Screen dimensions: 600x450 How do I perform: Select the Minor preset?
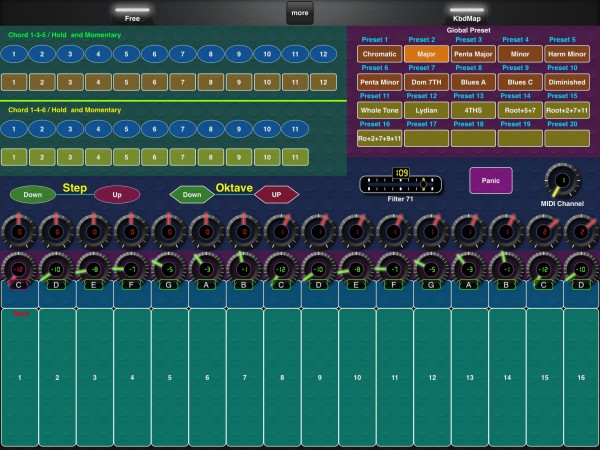coord(520,54)
